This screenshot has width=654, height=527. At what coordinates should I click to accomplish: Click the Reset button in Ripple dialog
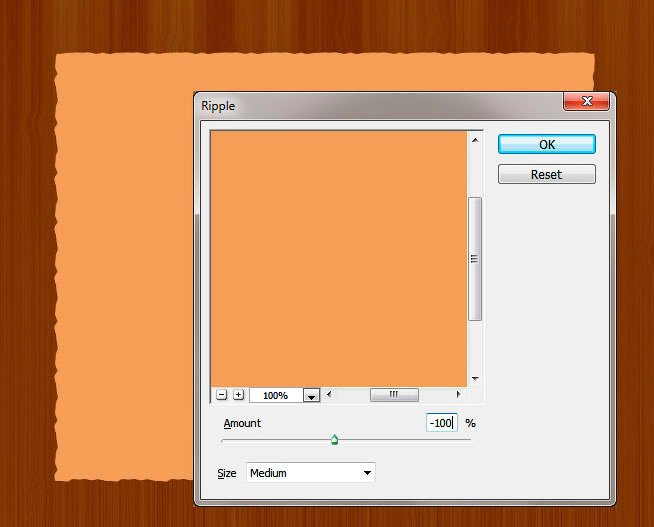(x=546, y=174)
